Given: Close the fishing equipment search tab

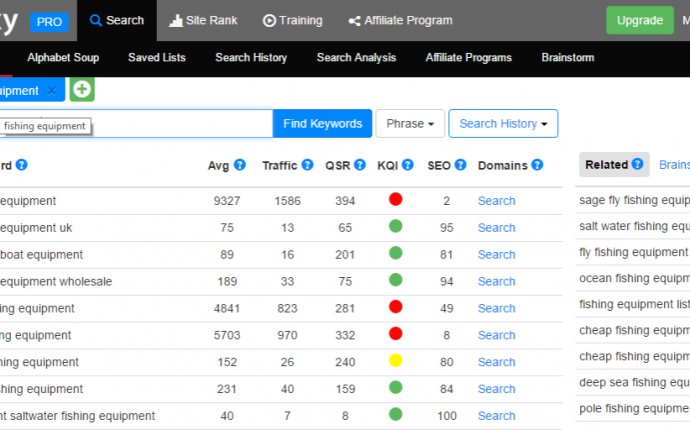Looking at the screenshot, I should (x=51, y=91).
